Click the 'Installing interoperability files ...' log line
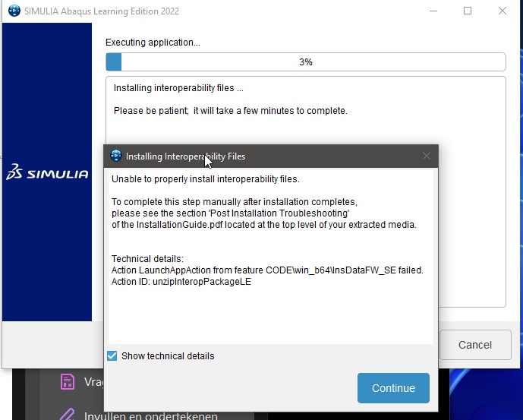This screenshot has width=523, height=420. (x=178, y=88)
